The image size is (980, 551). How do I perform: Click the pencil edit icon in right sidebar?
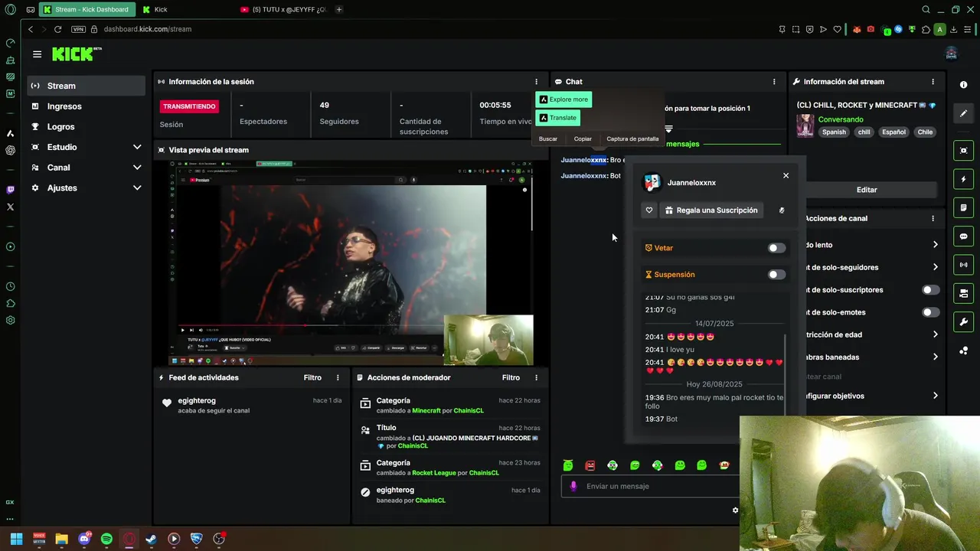(x=964, y=113)
